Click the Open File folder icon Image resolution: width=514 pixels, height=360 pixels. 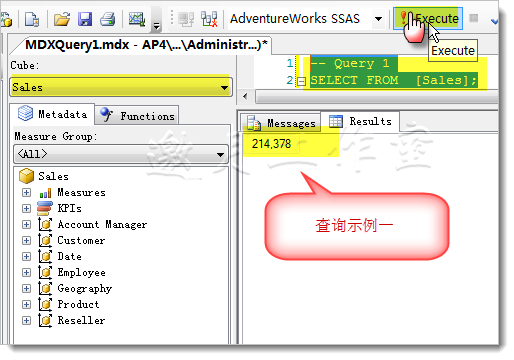62,19
